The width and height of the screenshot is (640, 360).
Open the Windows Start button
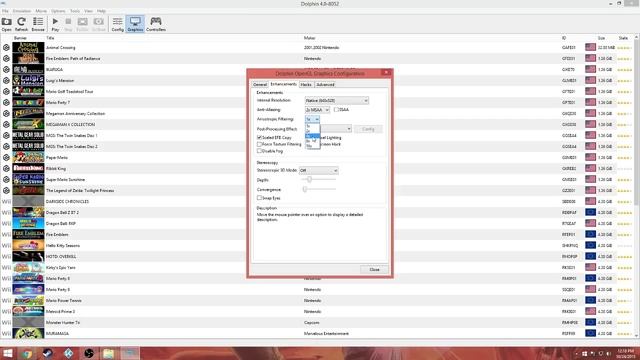click(8, 353)
